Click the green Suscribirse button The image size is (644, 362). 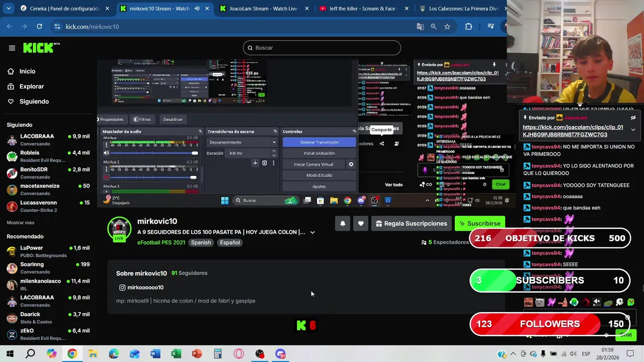point(479,223)
